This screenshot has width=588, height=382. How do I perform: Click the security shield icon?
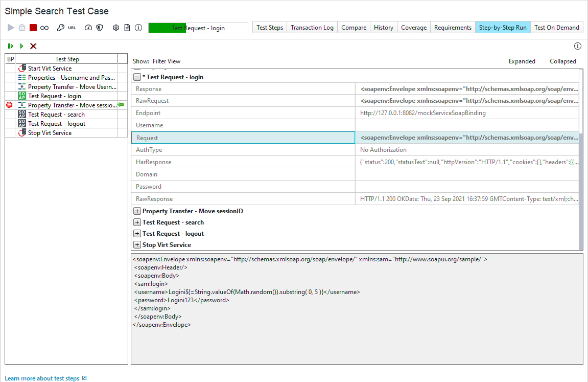pyautogui.click(x=100, y=28)
